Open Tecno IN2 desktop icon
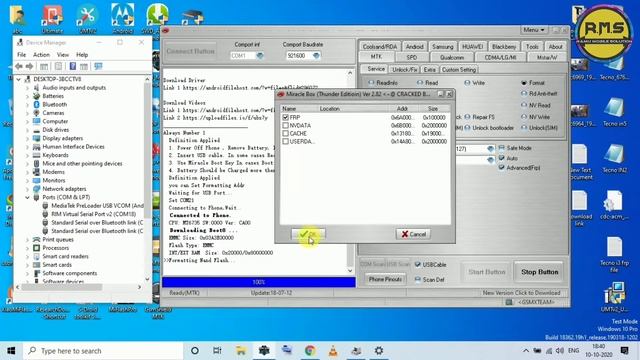Viewport: 640px width, 360px height. click(614, 158)
